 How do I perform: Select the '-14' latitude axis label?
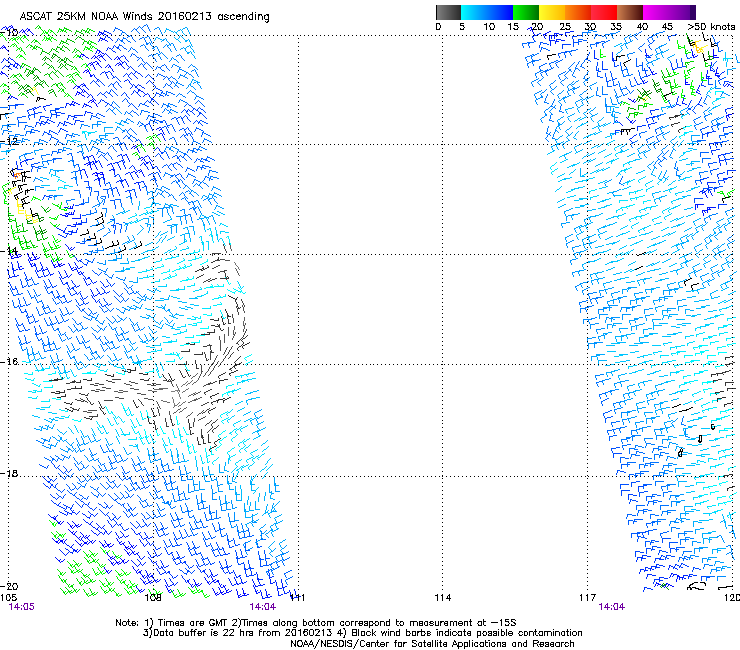[9, 251]
